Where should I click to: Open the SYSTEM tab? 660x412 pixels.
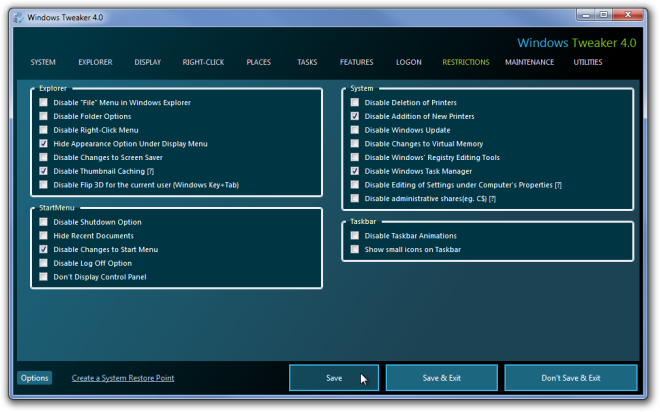pyautogui.click(x=43, y=62)
